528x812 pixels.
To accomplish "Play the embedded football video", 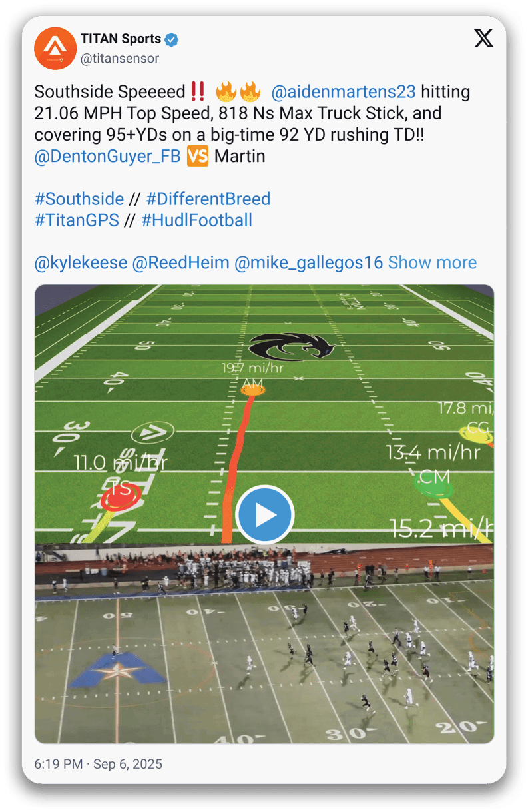I will coord(264,514).
